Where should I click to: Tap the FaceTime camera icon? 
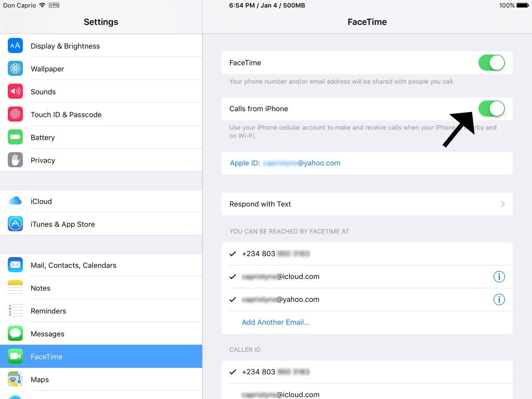[15, 356]
